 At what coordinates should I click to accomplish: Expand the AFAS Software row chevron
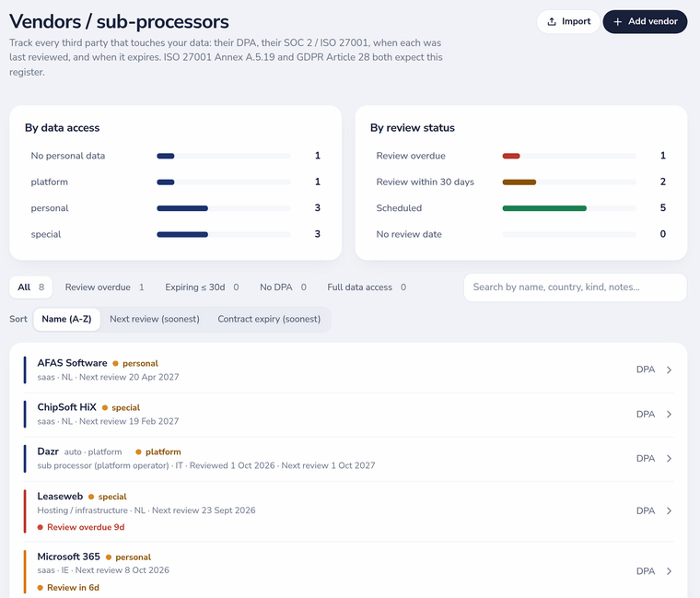[x=669, y=369]
